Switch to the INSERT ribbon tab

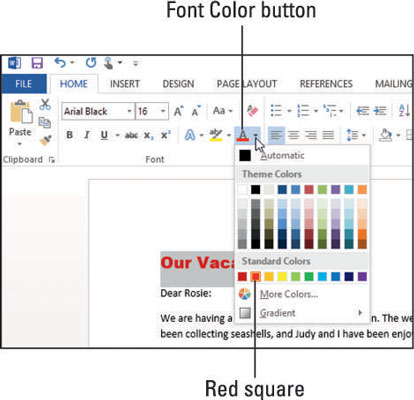pos(125,84)
